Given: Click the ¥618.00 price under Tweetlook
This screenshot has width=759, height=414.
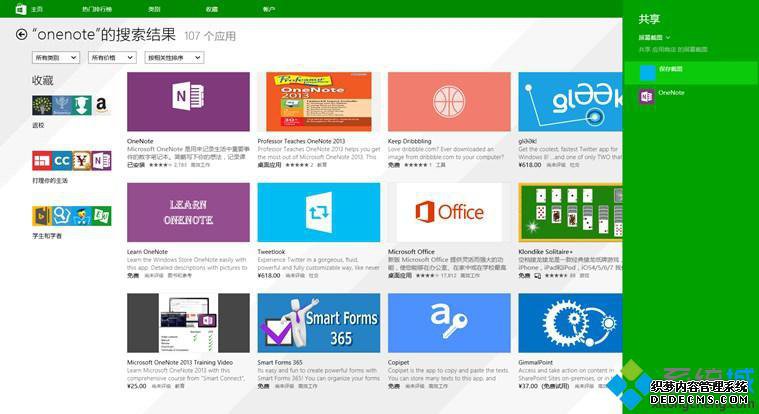Looking at the screenshot, I should 269,276.
